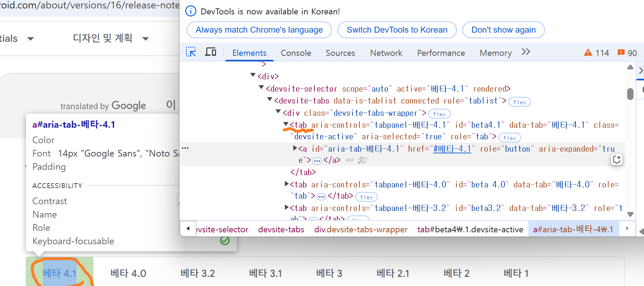The image size is (644, 286).
Task: Select the 베타 2 page tab
Action: click(456, 273)
